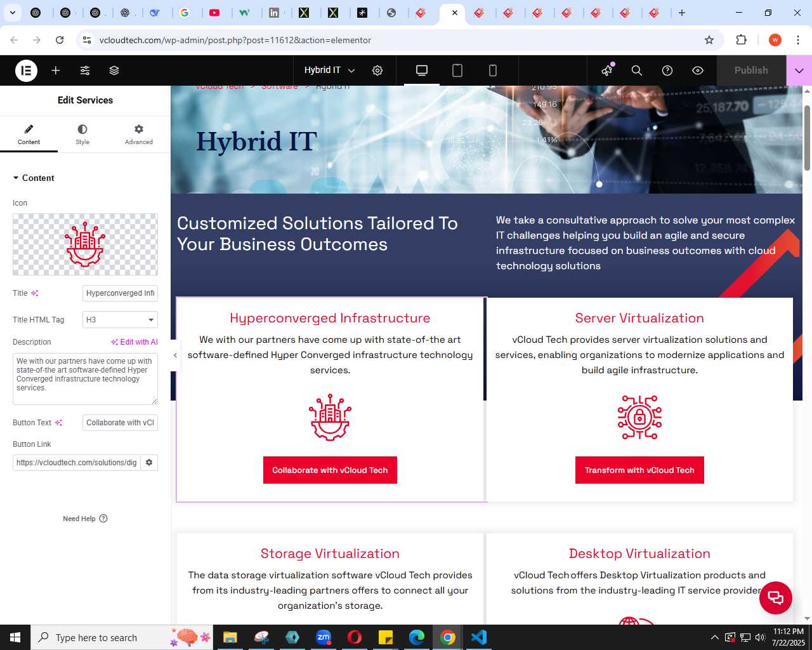
Task: Select the Server Virtualization heading
Action: pyautogui.click(x=639, y=318)
